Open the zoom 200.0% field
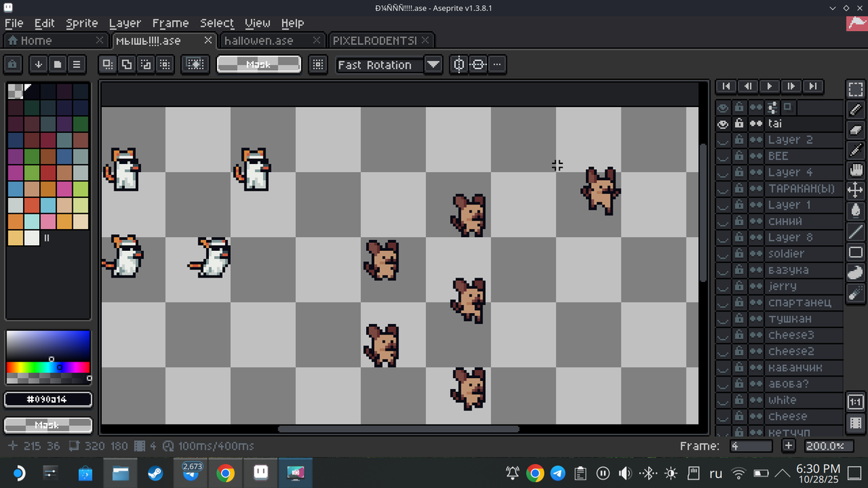 pos(827,446)
